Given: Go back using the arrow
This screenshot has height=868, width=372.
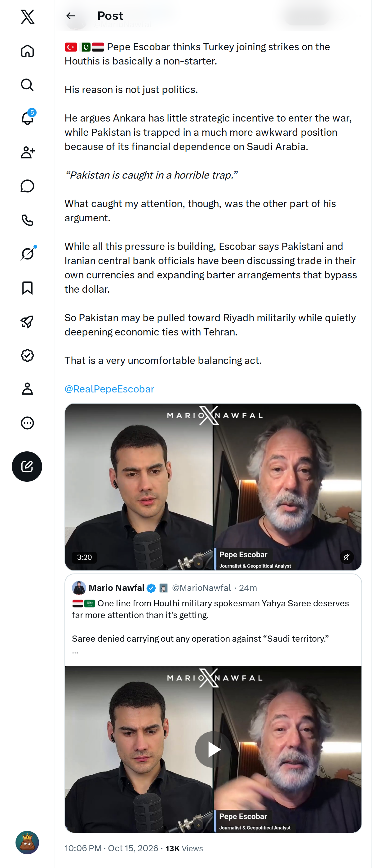Looking at the screenshot, I should click(70, 16).
